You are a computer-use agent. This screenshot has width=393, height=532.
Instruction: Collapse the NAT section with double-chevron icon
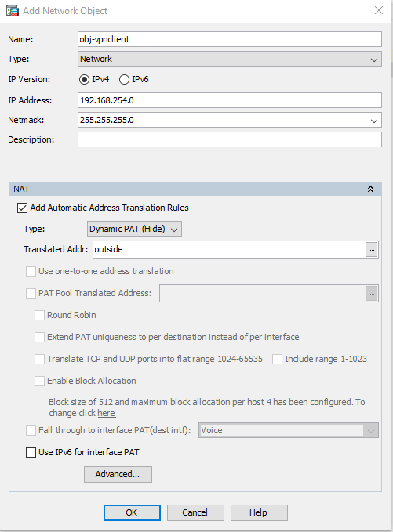(x=370, y=189)
